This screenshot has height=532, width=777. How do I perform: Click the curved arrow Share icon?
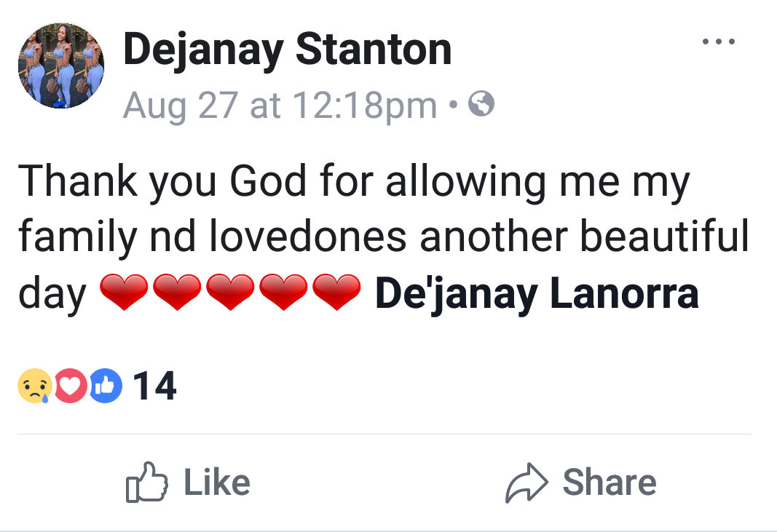pyautogui.click(x=526, y=483)
